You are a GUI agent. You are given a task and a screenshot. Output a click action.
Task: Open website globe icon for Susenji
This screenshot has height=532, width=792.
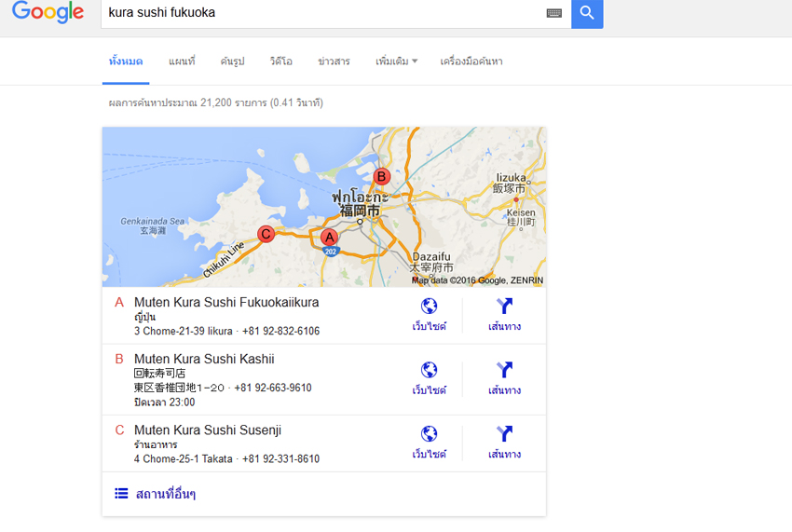tap(430, 433)
